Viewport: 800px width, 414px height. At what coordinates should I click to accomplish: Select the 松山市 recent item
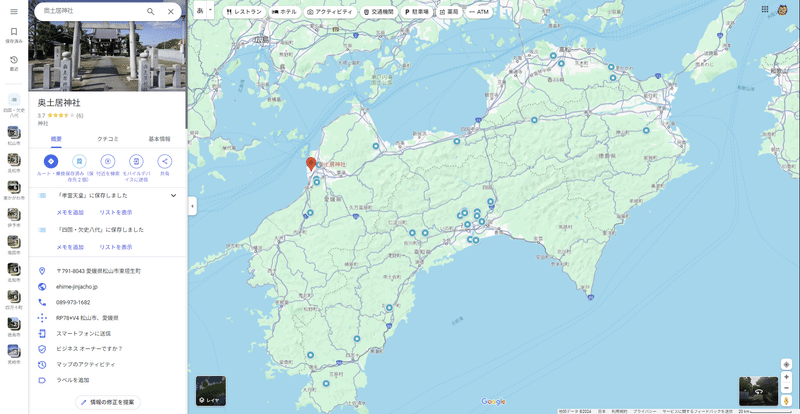[14, 135]
